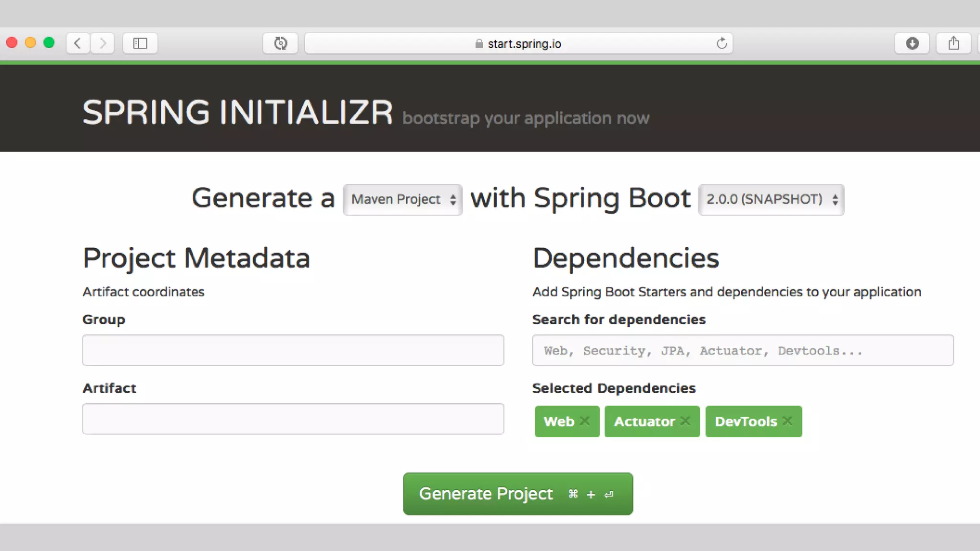980x551 pixels.
Task: Remove the Web dependency tag
Action: (x=584, y=421)
